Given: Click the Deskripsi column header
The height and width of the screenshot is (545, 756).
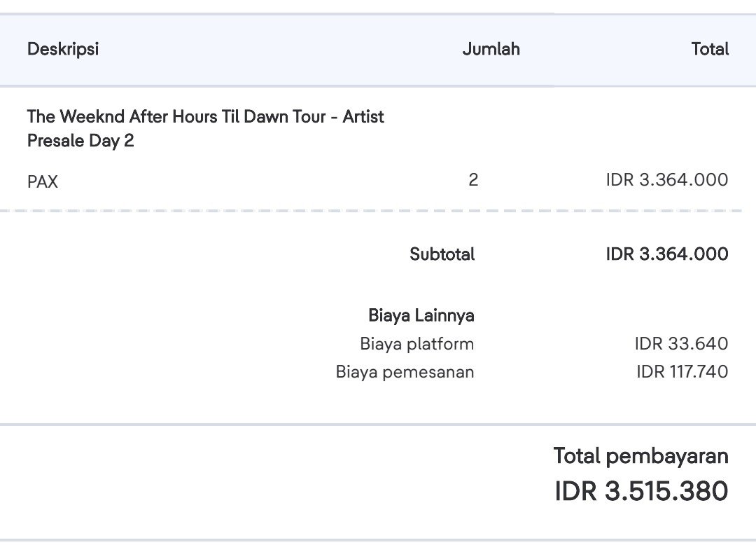Looking at the screenshot, I should tap(63, 49).
